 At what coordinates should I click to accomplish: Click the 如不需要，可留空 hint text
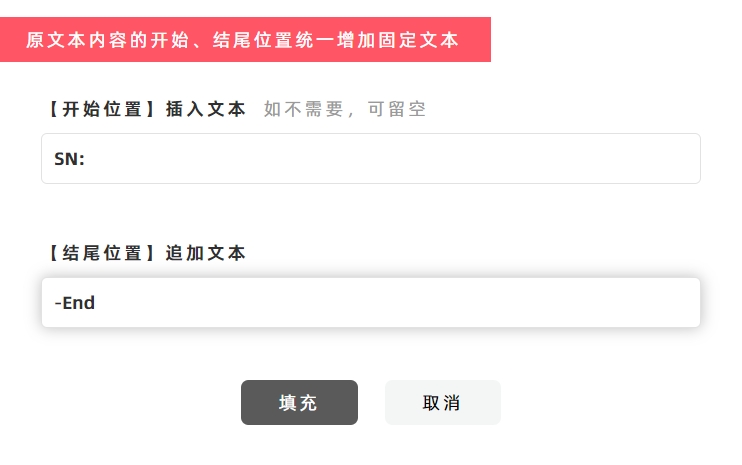[x=345, y=110]
